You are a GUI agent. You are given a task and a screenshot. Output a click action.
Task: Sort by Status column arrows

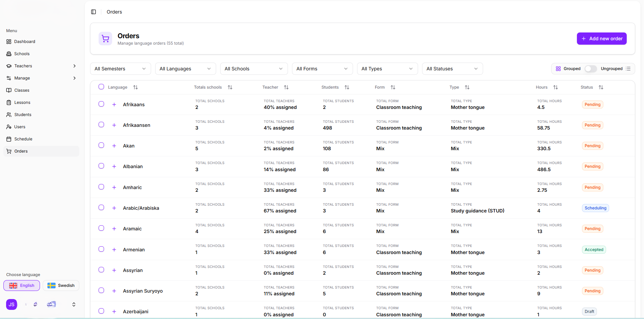[601, 87]
